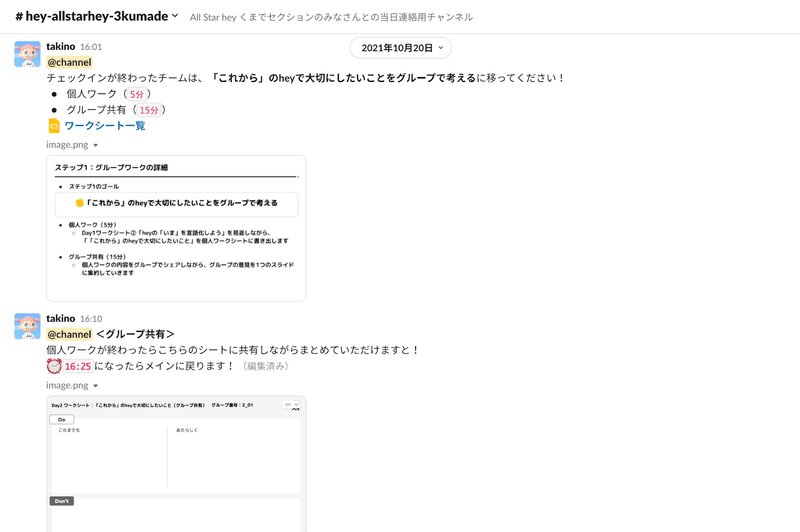
Task: Click the @channel mention before <グループ共有>
Action: [x=69, y=334]
